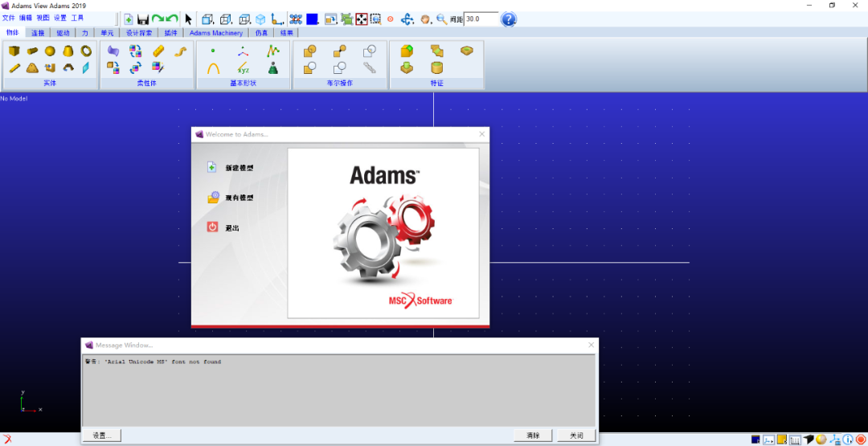This screenshot has width=868, height=446.
Task: Select the Torus ring solid tool
Action: click(86, 51)
